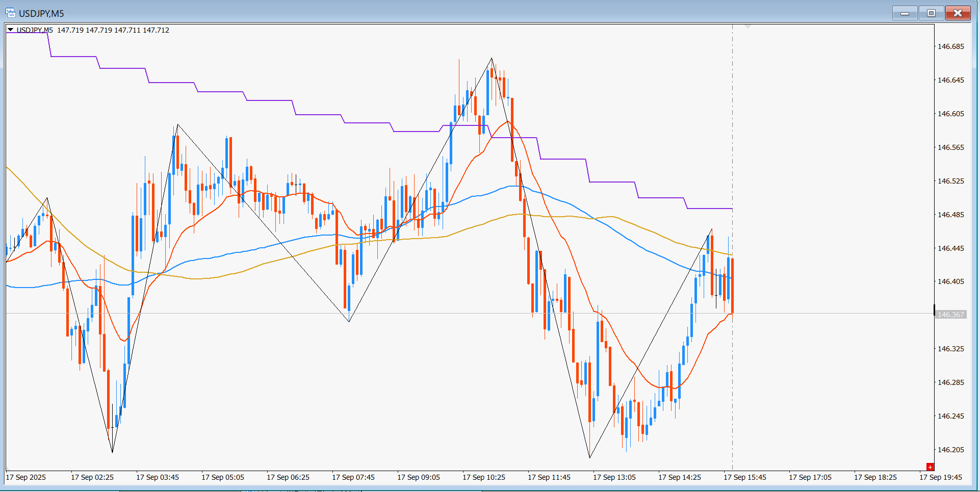Screen dimensions: 980x492
Task: Click the 17 Sep 2025 date label
Action: click(26, 477)
